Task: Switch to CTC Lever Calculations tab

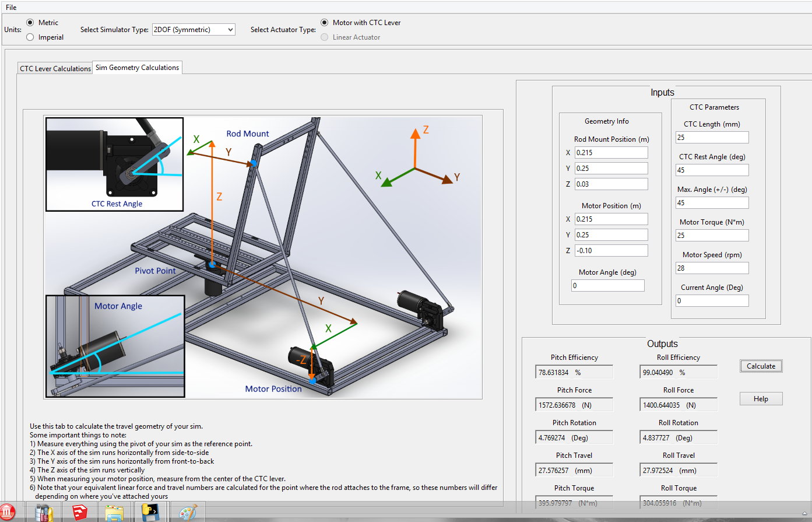Action: pyautogui.click(x=55, y=68)
